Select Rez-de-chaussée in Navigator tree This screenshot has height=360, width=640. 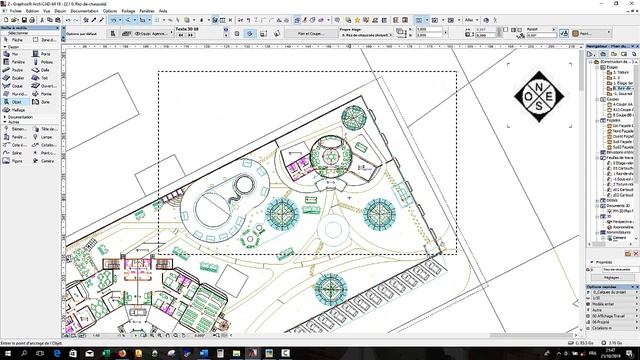pyautogui.click(x=620, y=88)
